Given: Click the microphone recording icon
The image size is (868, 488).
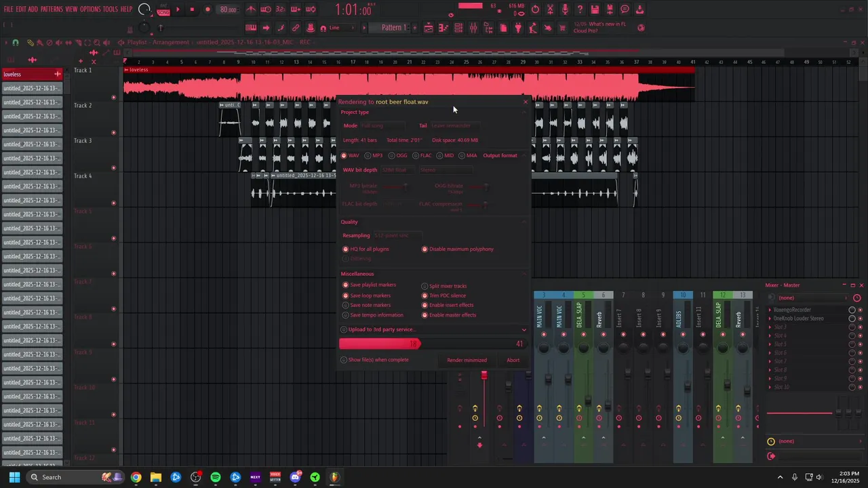Looking at the screenshot, I should click(x=565, y=9).
